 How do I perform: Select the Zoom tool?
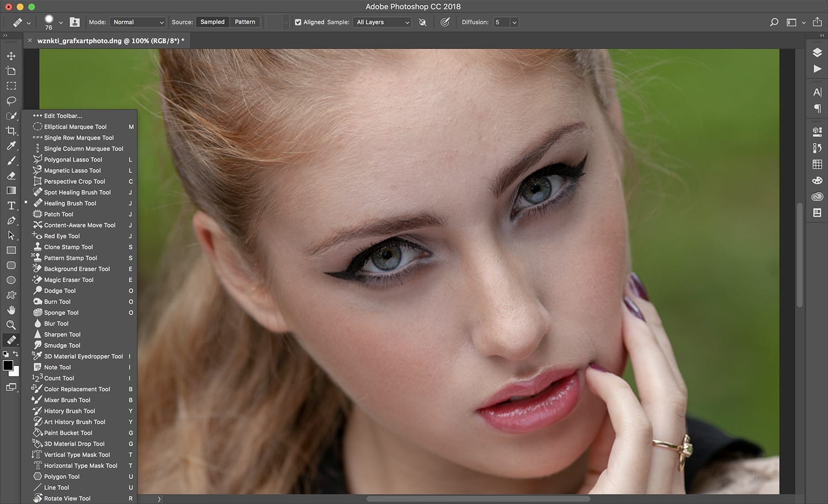(x=11, y=325)
